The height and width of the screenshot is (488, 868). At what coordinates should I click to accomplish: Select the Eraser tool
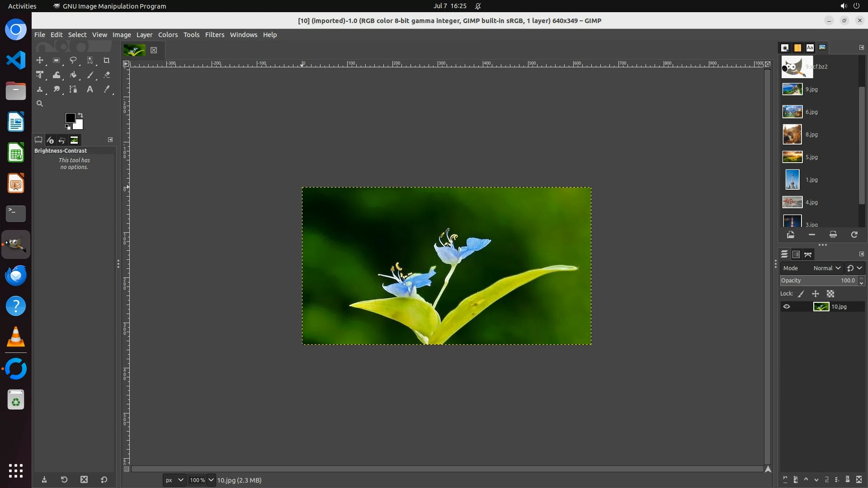pos(107,75)
